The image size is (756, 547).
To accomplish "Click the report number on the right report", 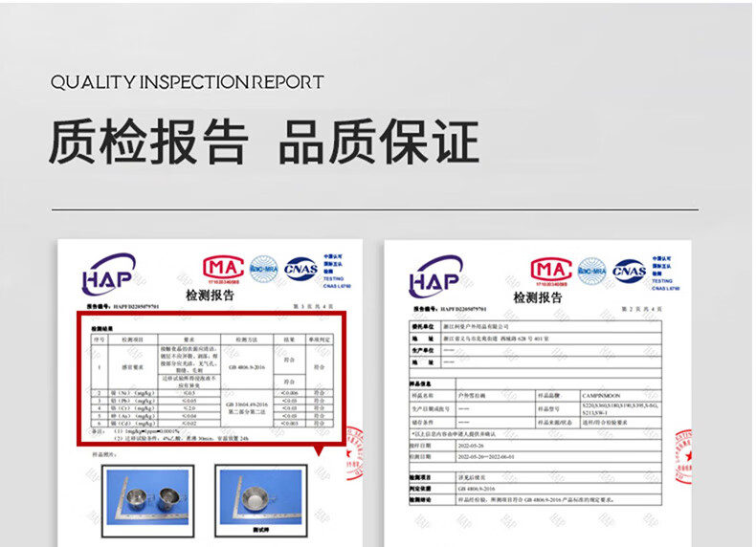I will [450, 309].
